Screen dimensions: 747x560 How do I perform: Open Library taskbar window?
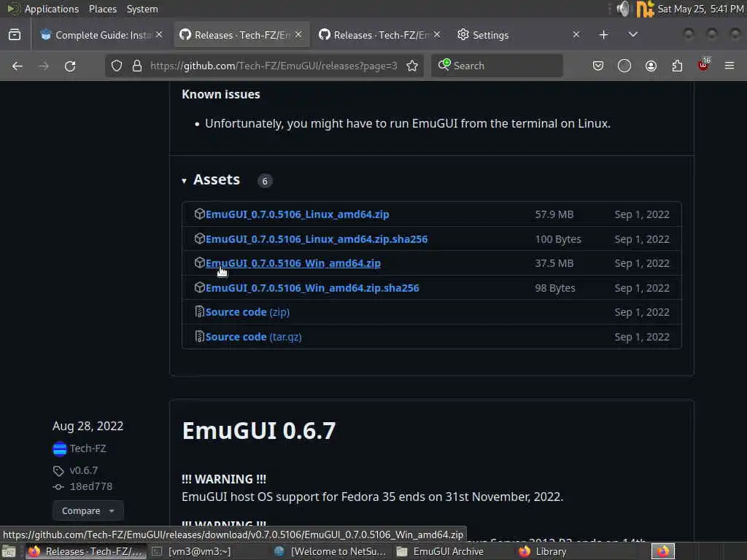(x=551, y=551)
